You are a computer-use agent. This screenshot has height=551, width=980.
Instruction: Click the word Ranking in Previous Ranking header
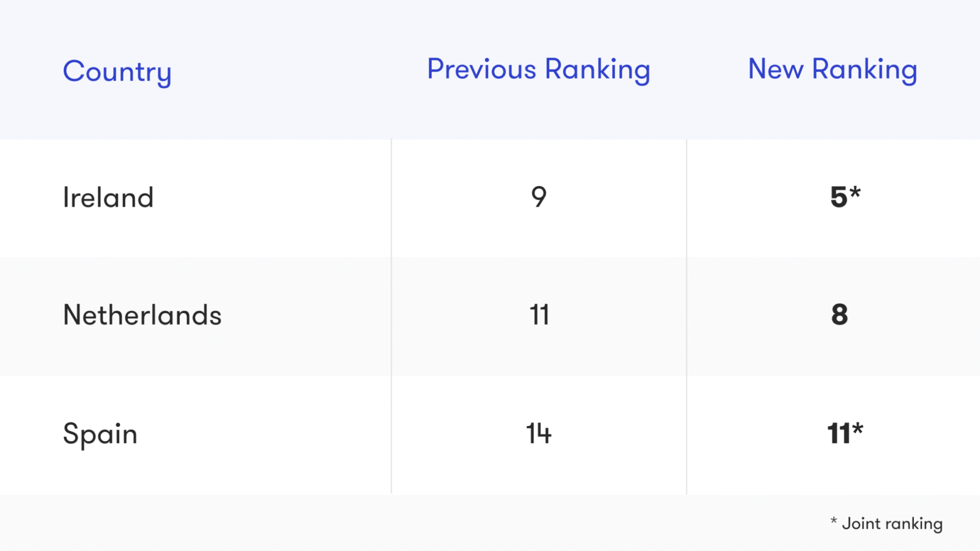pyautogui.click(x=598, y=70)
